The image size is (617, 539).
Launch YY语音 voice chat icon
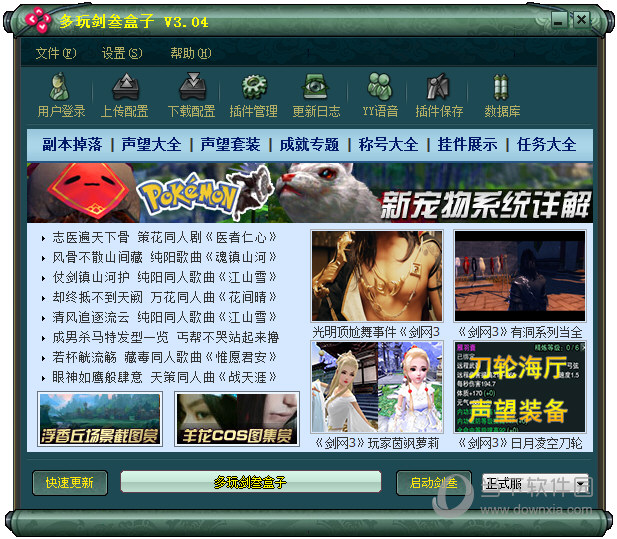pos(380,86)
